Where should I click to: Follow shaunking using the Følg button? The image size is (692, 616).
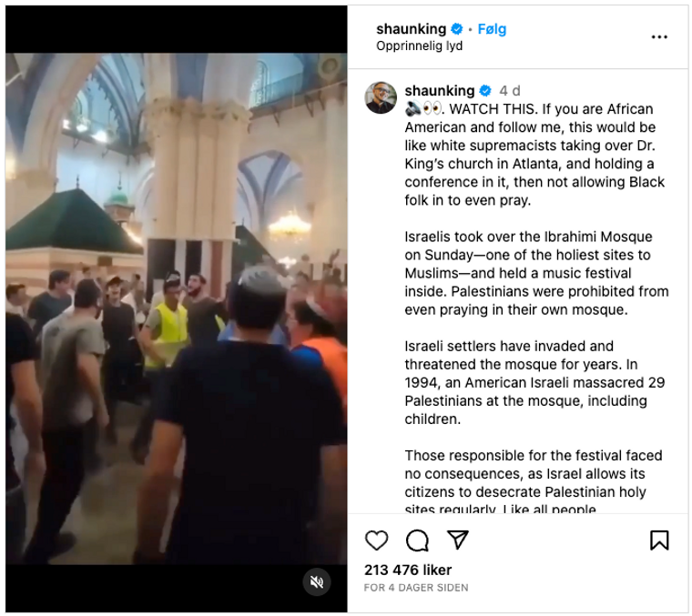coord(492,29)
